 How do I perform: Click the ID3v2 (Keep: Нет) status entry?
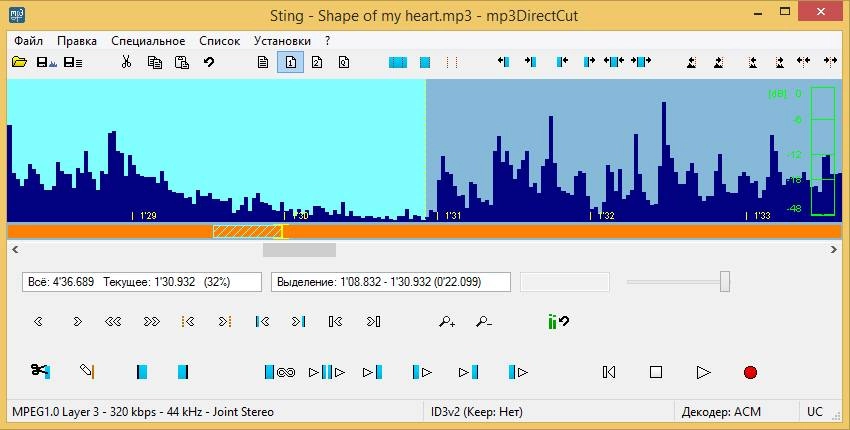(x=477, y=412)
